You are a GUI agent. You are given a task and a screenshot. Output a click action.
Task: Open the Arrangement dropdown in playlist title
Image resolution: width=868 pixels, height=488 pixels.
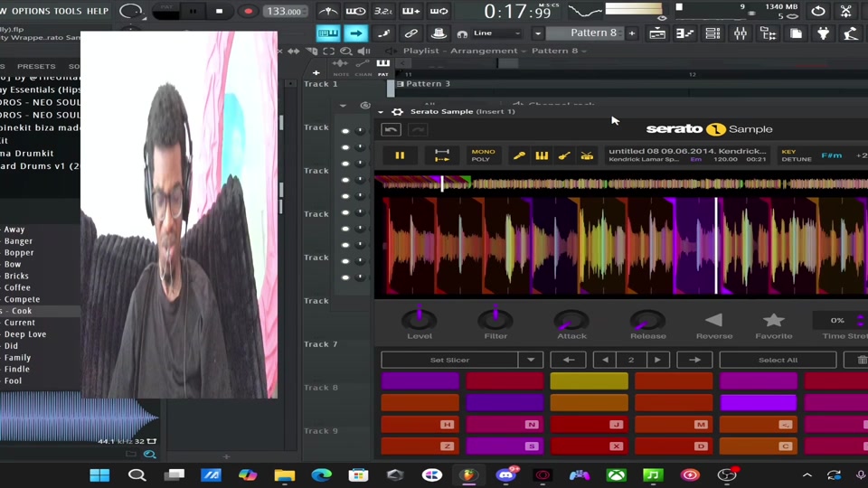[x=487, y=51]
